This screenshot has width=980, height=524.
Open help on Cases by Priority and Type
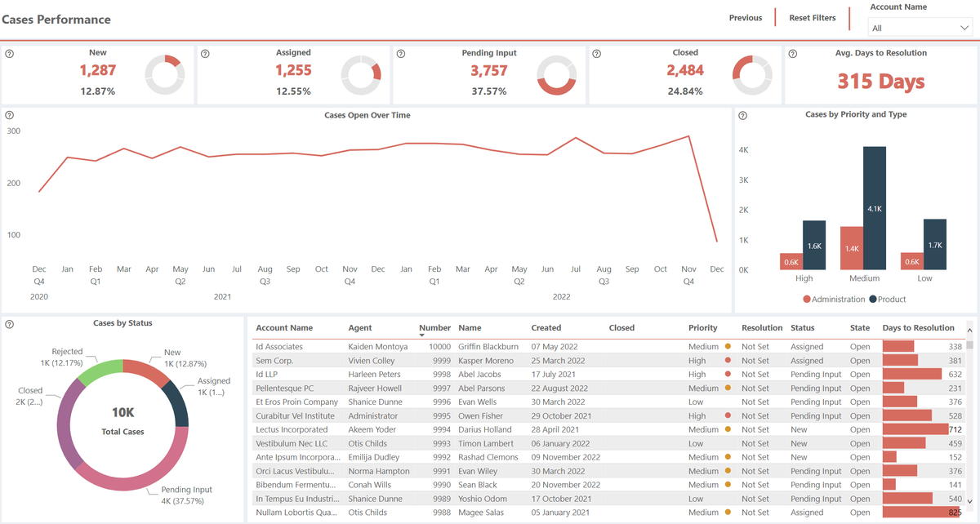coord(742,115)
